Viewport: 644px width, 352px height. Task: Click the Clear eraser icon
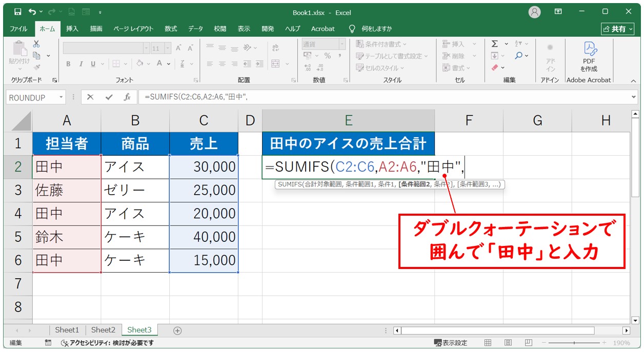click(495, 68)
